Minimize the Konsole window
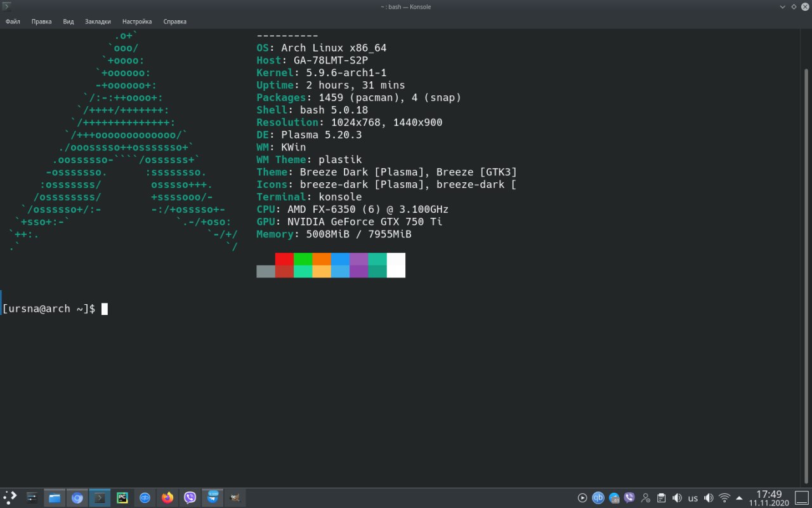 [783, 6]
